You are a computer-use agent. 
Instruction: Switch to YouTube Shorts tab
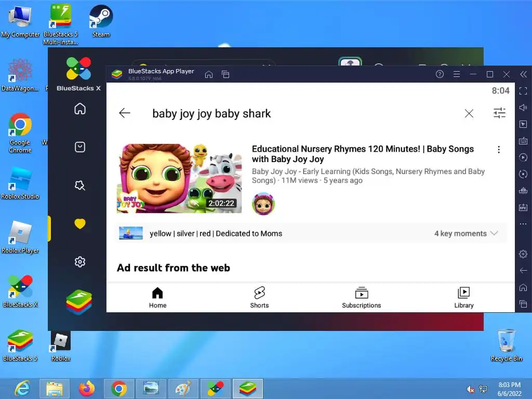tap(260, 297)
